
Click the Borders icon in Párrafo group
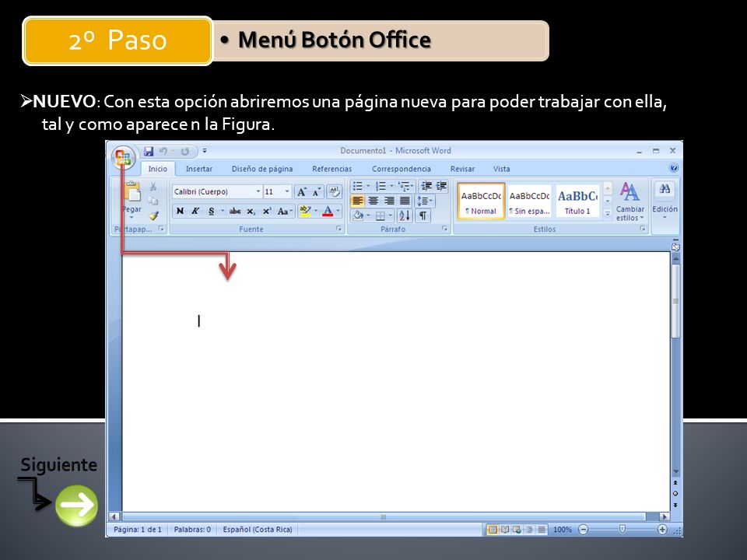381,215
